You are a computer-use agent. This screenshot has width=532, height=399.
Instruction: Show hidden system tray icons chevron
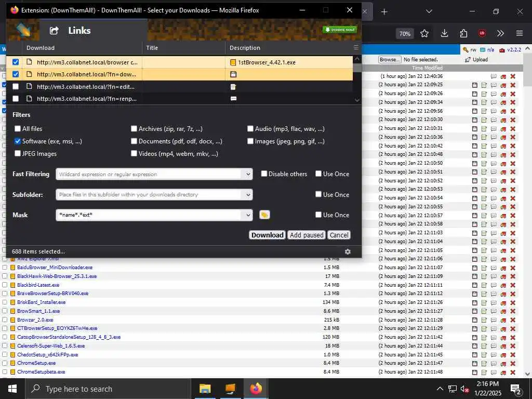tap(440, 389)
